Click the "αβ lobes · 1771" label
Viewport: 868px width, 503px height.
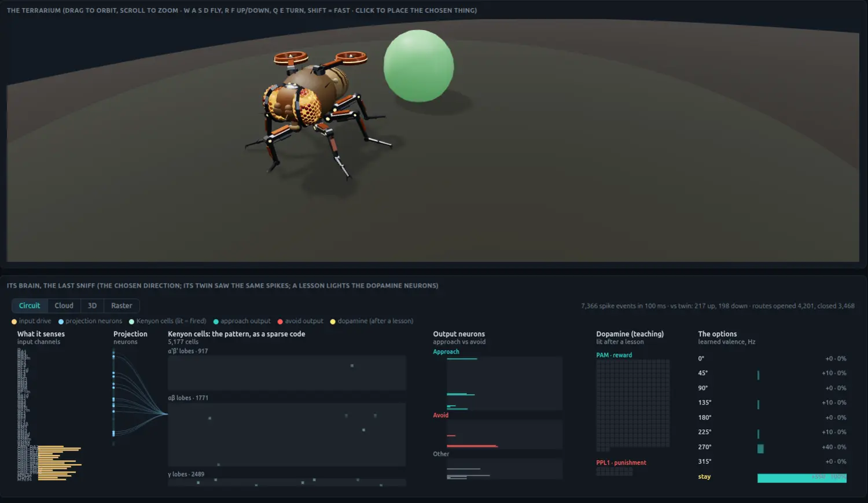pos(188,398)
